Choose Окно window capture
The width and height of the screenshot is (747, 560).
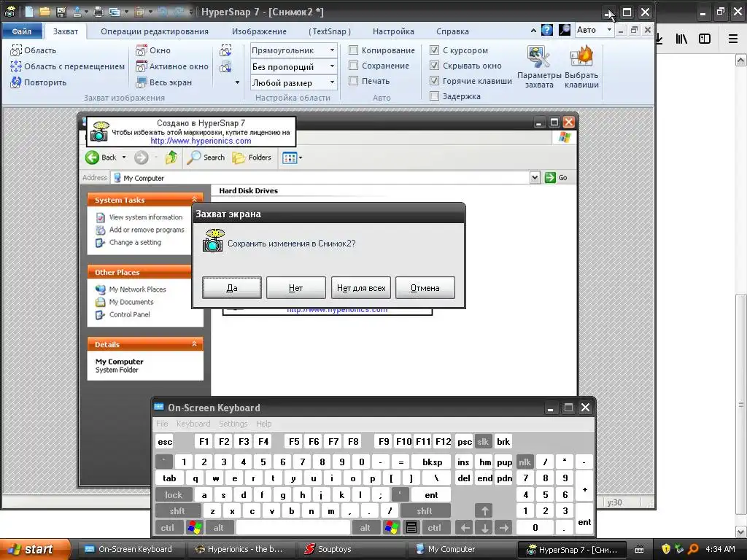tap(153, 50)
